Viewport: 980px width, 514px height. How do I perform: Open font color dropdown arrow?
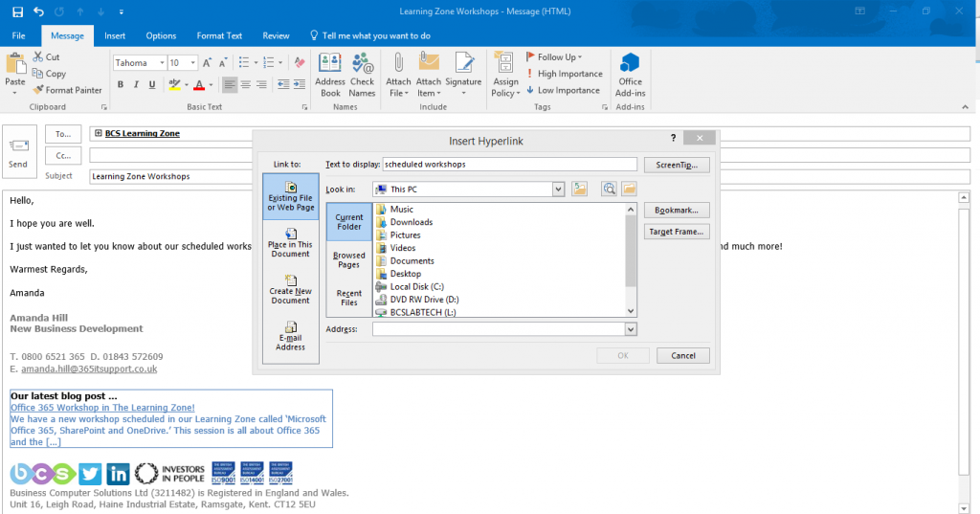coord(212,84)
